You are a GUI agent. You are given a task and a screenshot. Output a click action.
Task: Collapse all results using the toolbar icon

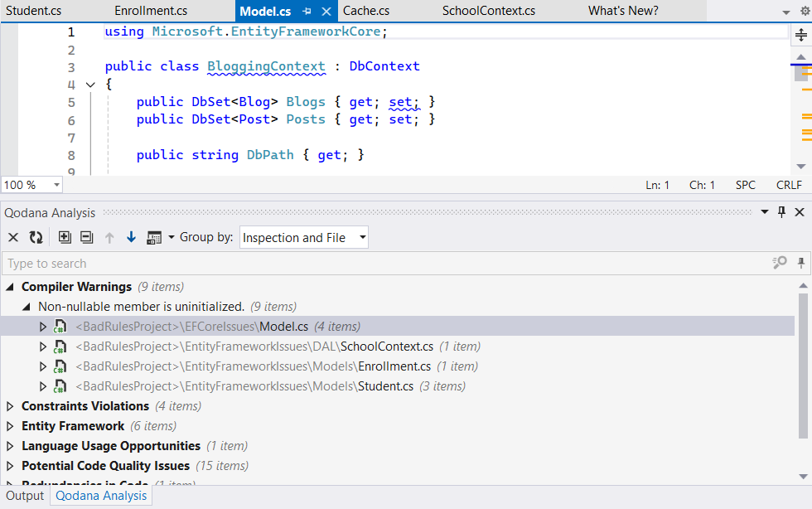pos(86,237)
